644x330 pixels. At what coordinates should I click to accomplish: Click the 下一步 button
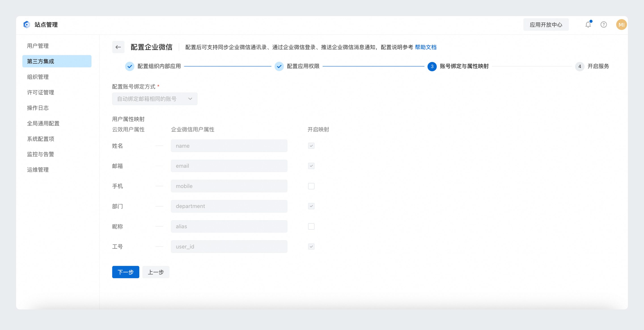125,272
